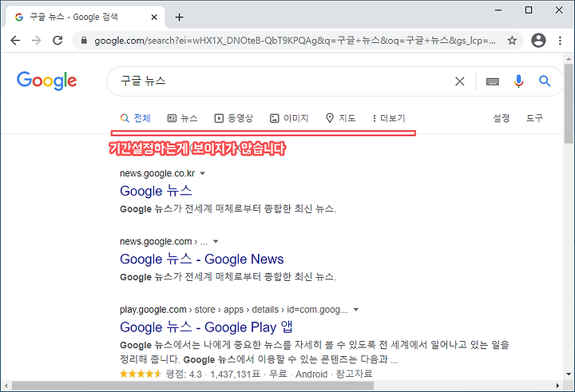
Task: Open the Chrome profile avatar
Action: click(x=538, y=41)
